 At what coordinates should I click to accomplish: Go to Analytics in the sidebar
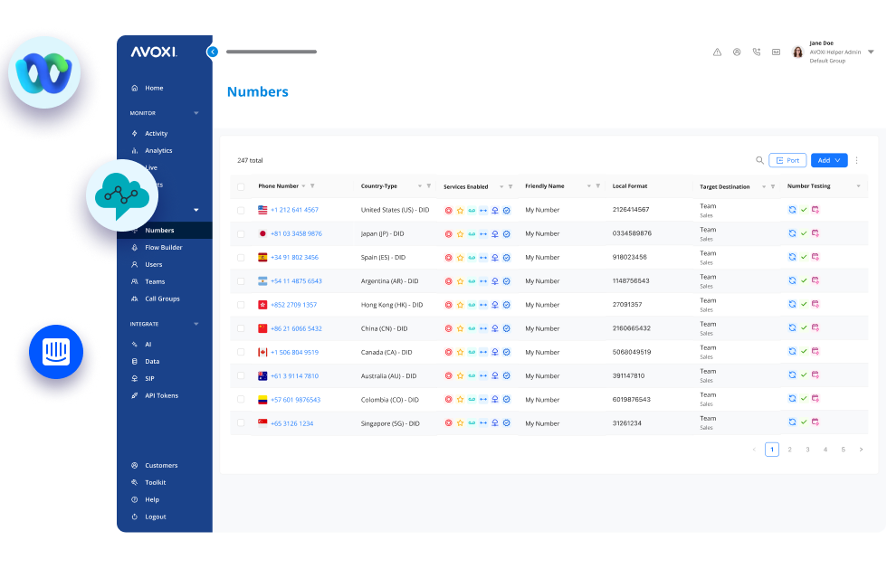(x=158, y=150)
